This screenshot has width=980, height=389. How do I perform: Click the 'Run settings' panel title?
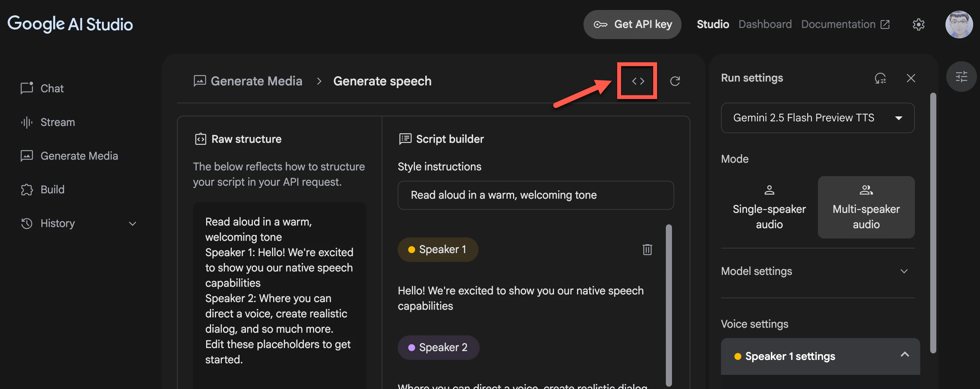click(x=752, y=78)
